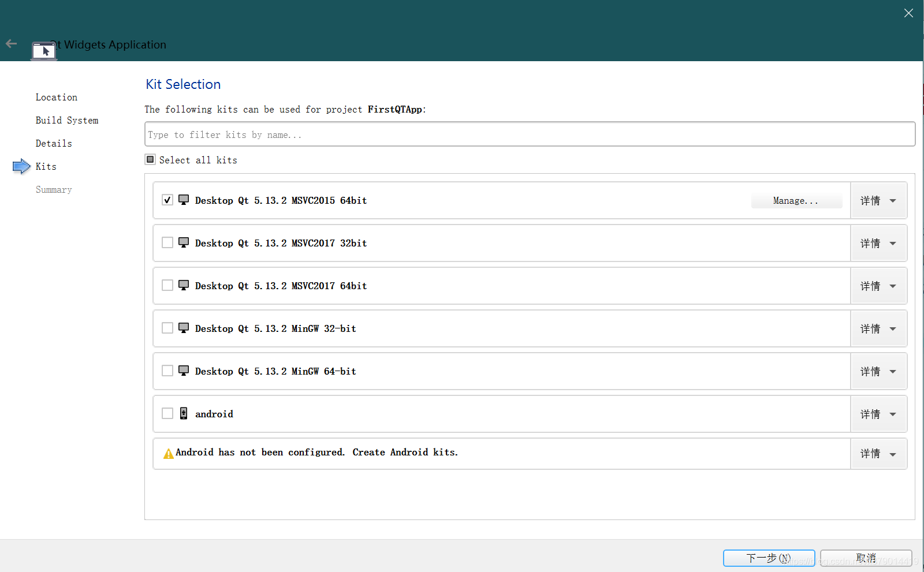Expand 详情 details for MinGW 64-bit kit

(878, 371)
